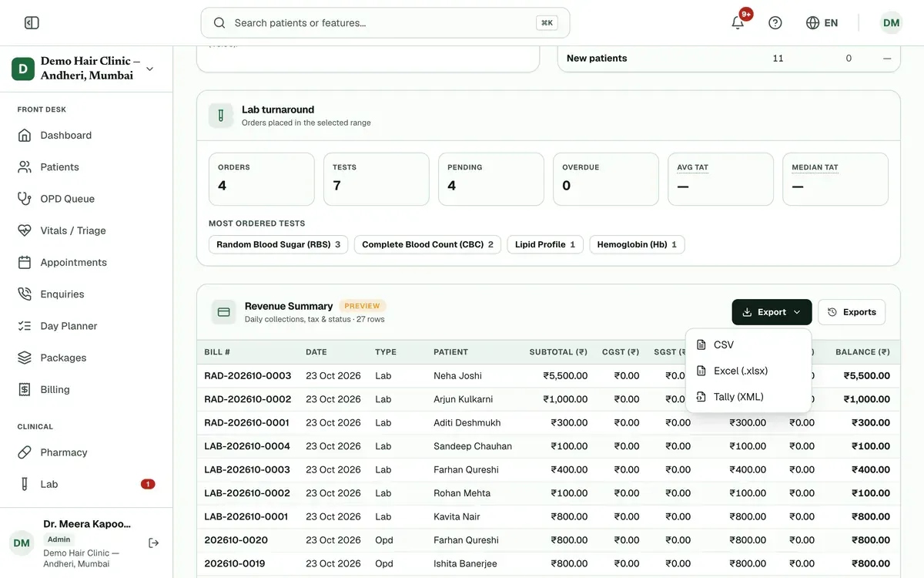924x578 pixels.
Task: Click the New patients row label
Action: (x=597, y=59)
